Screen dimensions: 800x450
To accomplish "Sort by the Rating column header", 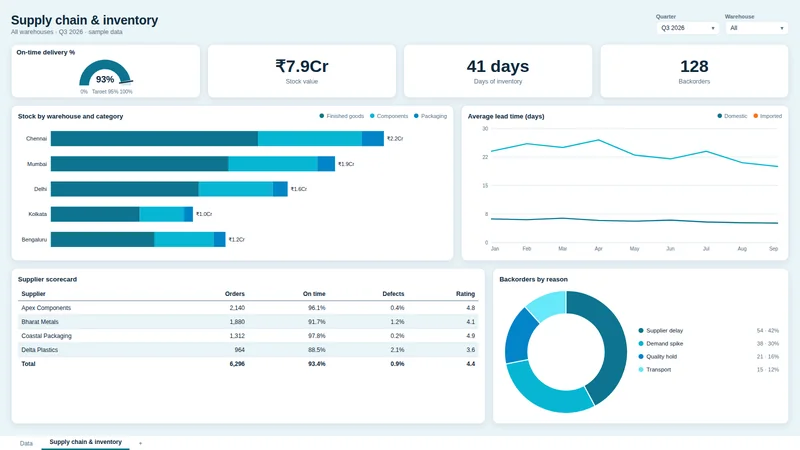I will [x=465, y=294].
